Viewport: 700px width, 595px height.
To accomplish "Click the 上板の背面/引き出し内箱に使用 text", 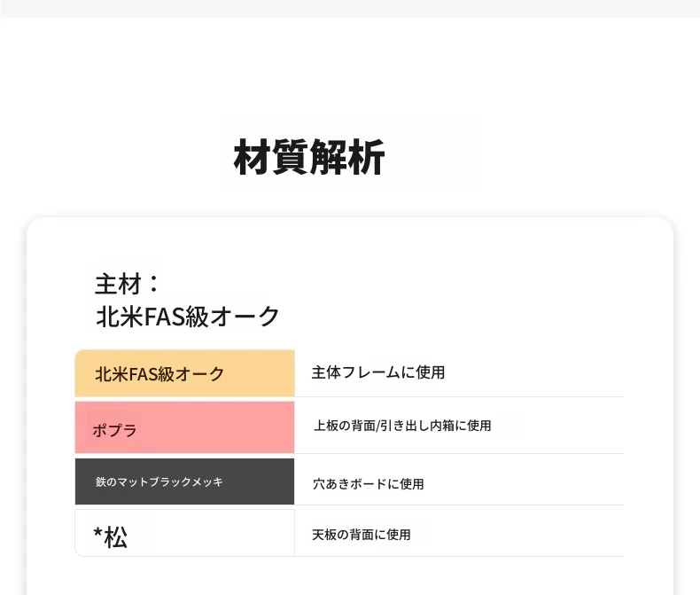I will pyautogui.click(x=402, y=426).
